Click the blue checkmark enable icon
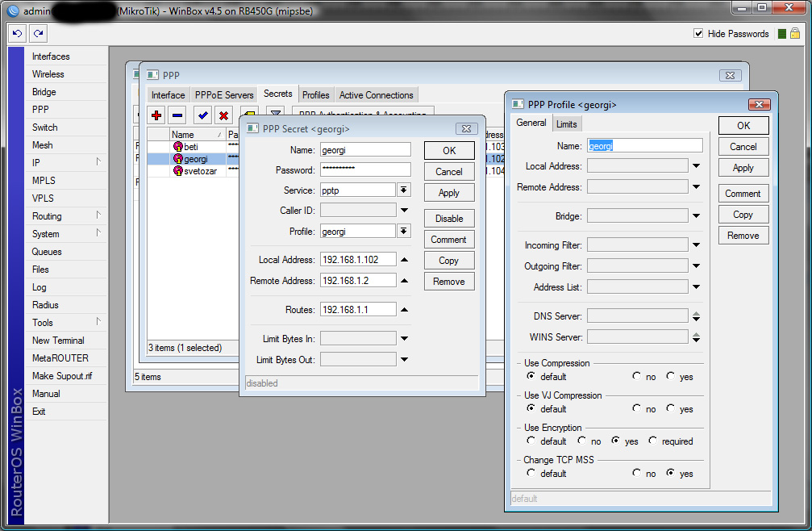This screenshot has width=812, height=531. tap(203, 115)
